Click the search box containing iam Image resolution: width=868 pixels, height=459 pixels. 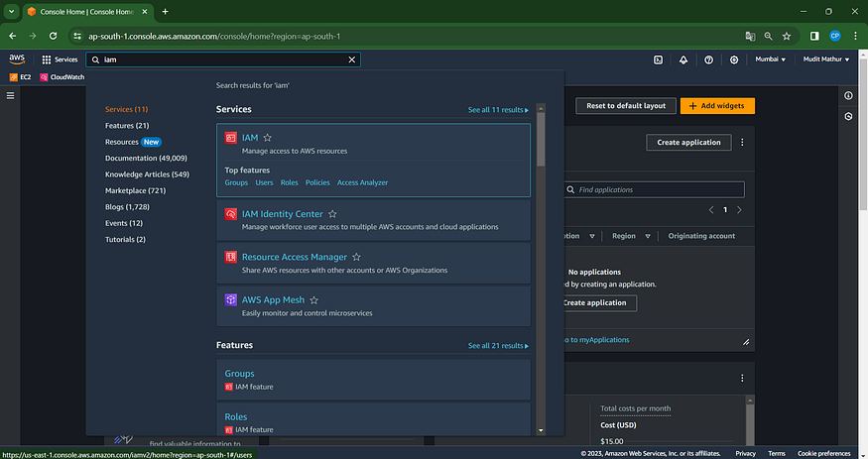223,59
